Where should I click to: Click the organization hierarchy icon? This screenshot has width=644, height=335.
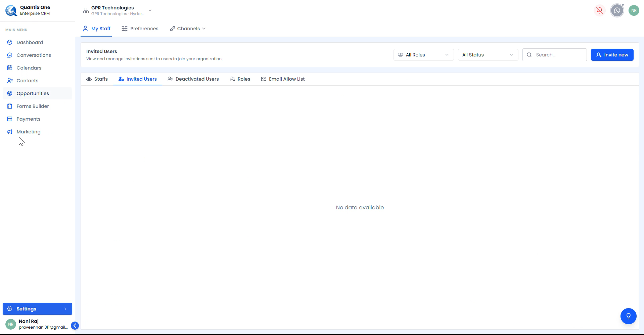click(86, 10)
